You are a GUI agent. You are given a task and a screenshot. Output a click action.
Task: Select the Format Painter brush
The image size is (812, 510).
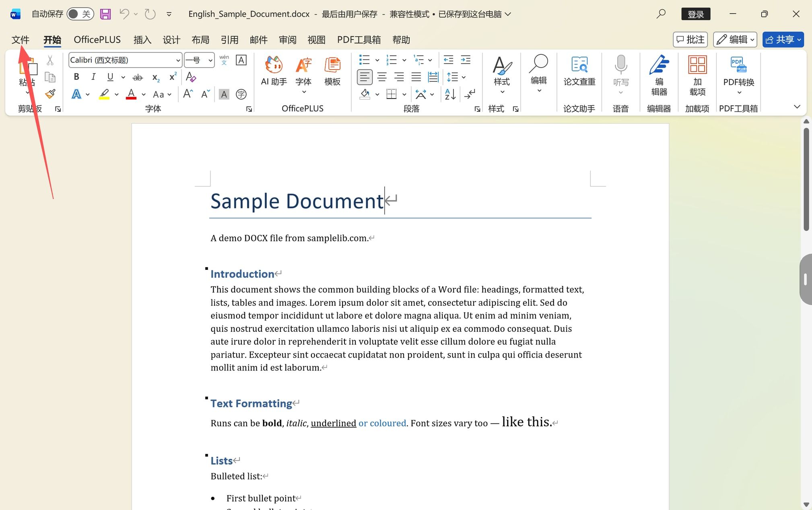(50, 94)
